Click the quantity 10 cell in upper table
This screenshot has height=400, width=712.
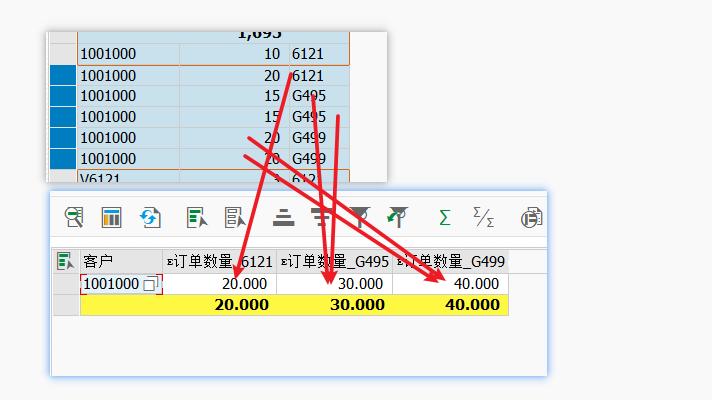coord(234,54)
